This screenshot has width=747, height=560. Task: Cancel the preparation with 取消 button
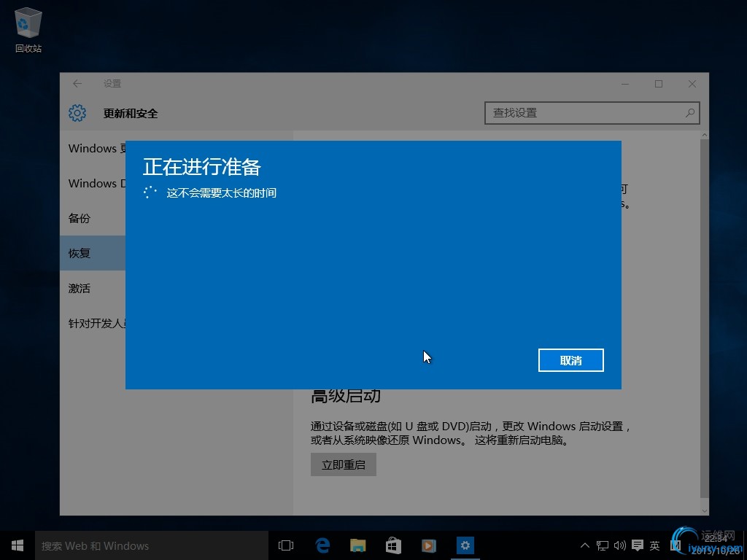570,360
